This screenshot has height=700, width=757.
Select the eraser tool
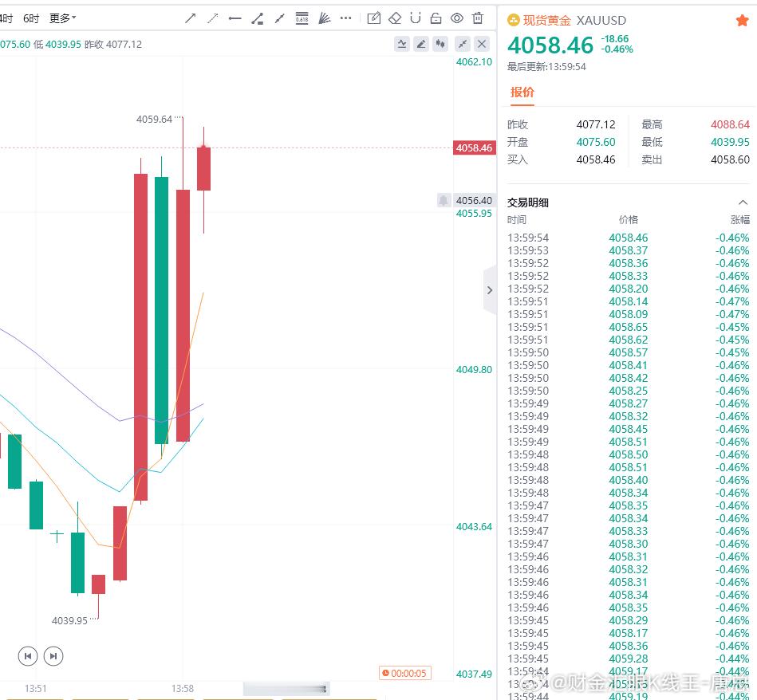[x=395, y=18]
